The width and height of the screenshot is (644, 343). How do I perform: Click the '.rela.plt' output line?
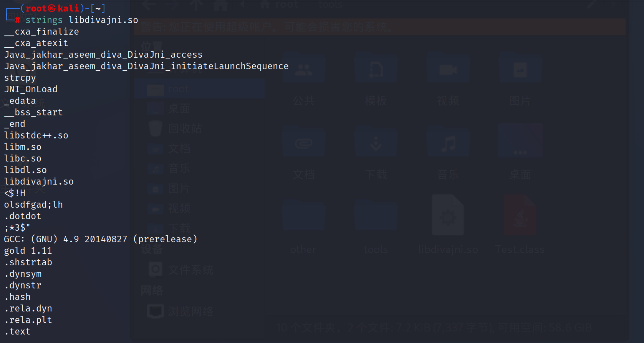28,320
